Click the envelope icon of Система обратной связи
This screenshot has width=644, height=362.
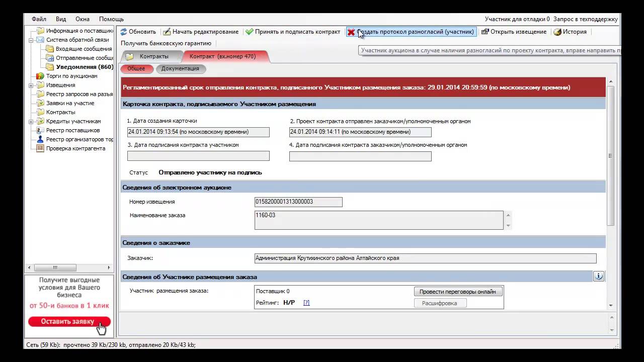(40, 40)
